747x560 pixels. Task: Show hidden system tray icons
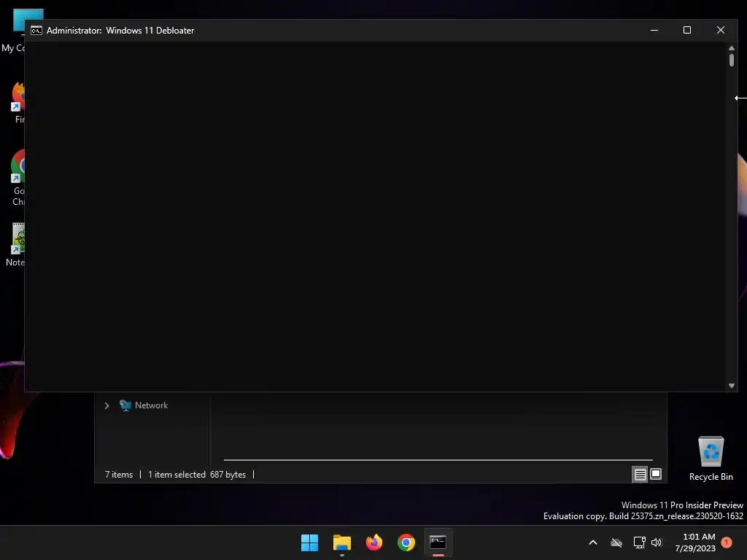tap(593, 542)
